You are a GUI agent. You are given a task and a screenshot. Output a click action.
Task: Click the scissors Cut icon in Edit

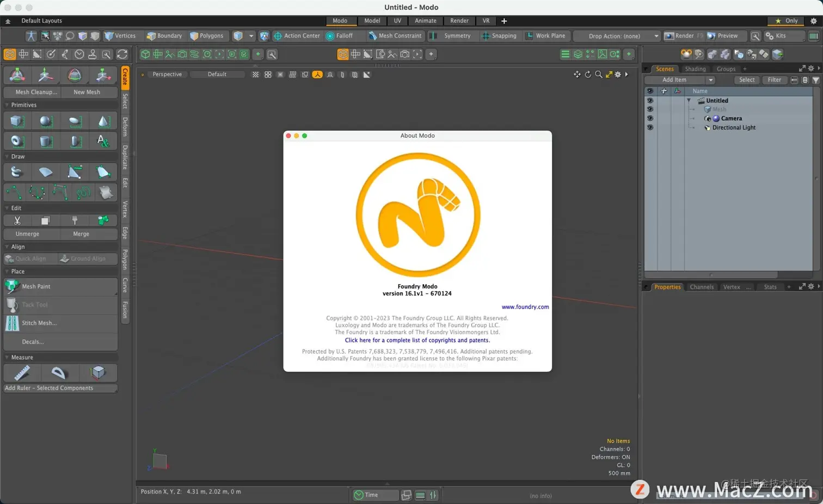17,220
